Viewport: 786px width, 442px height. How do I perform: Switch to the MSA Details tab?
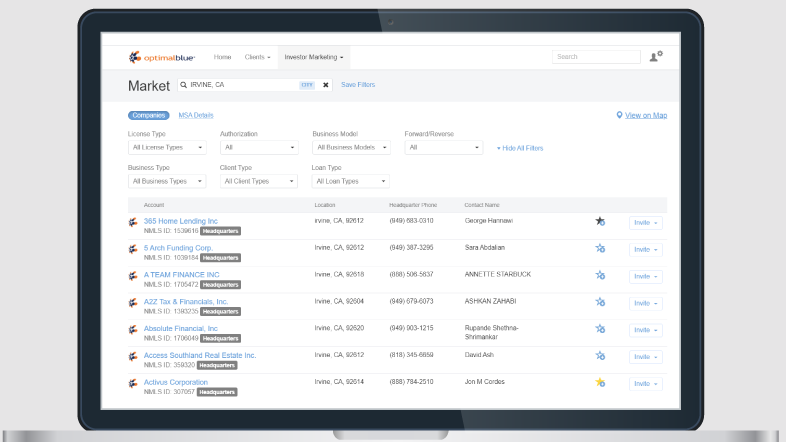coord(195,115)
